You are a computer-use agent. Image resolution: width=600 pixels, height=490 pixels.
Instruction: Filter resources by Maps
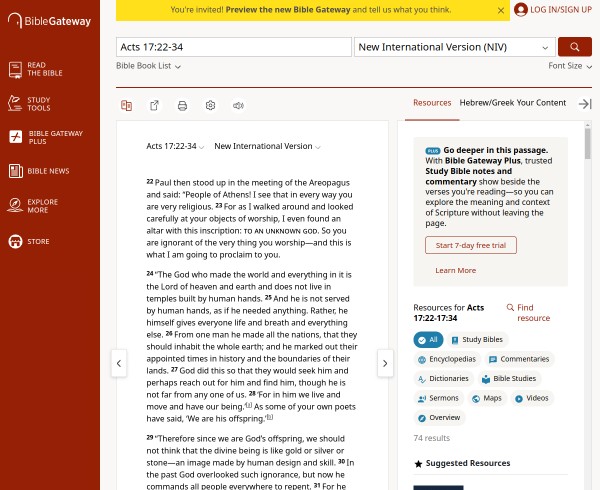coord(487,398)
